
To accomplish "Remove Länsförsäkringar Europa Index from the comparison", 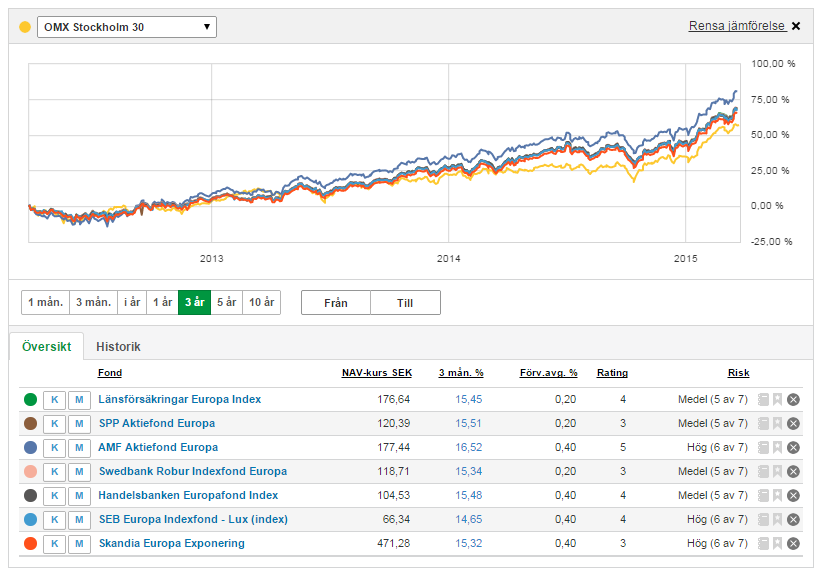I will (x=793, y=400).
